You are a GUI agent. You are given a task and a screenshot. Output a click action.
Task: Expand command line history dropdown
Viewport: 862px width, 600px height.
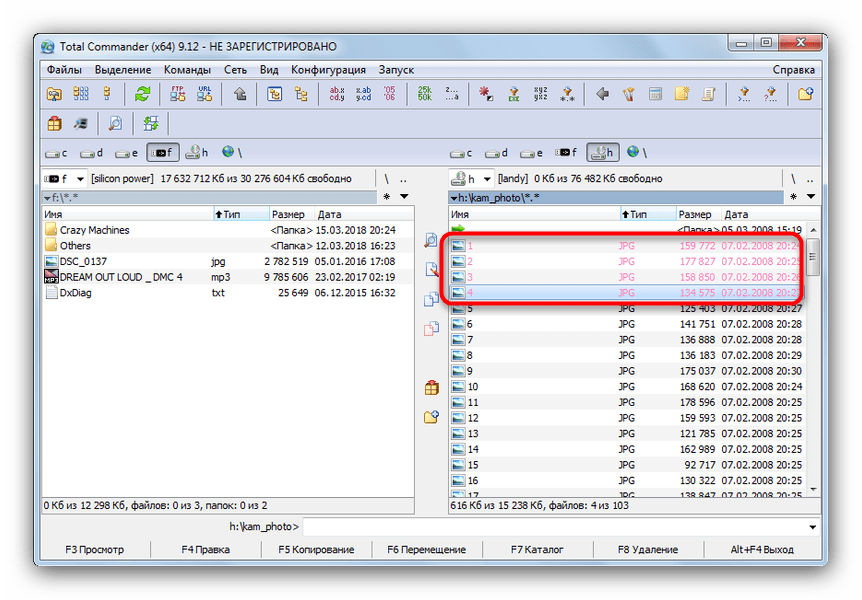tap(813, 527)
